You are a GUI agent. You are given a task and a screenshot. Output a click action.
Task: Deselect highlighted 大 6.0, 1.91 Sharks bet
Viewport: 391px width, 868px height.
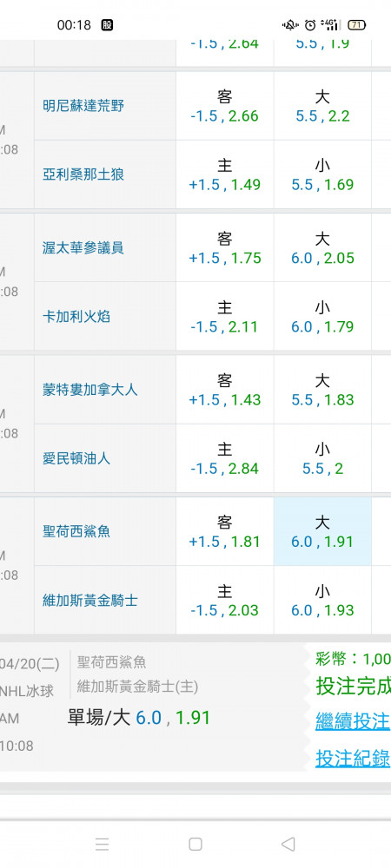322,531
